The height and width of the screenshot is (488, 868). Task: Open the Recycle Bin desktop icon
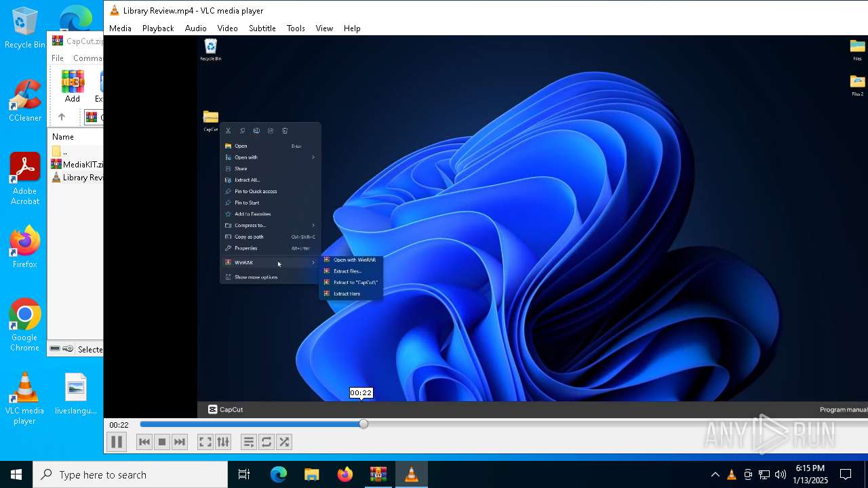(25, 28)
